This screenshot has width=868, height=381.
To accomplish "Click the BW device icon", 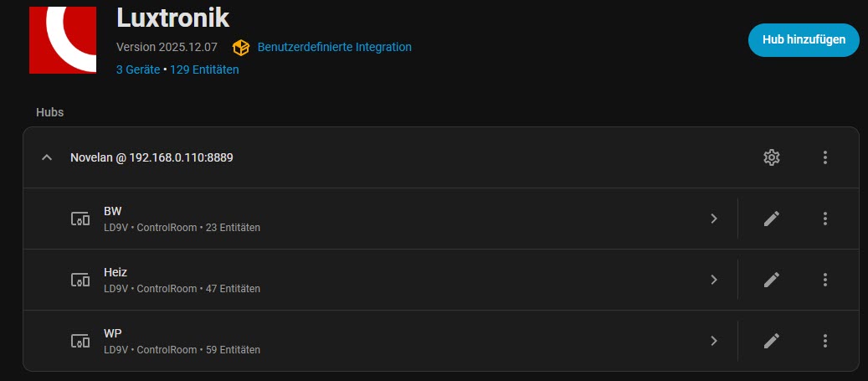I will coord(80,219).
